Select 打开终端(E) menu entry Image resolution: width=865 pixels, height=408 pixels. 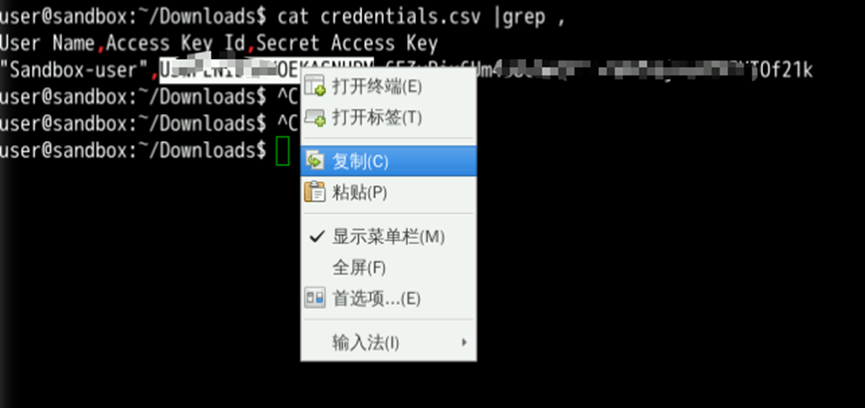(x=377, y=87)
